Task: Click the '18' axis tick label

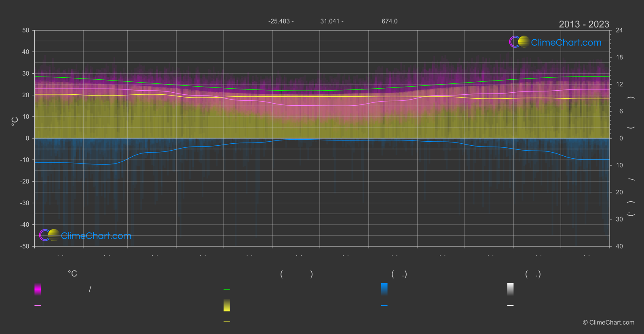Action: [619, 57]
